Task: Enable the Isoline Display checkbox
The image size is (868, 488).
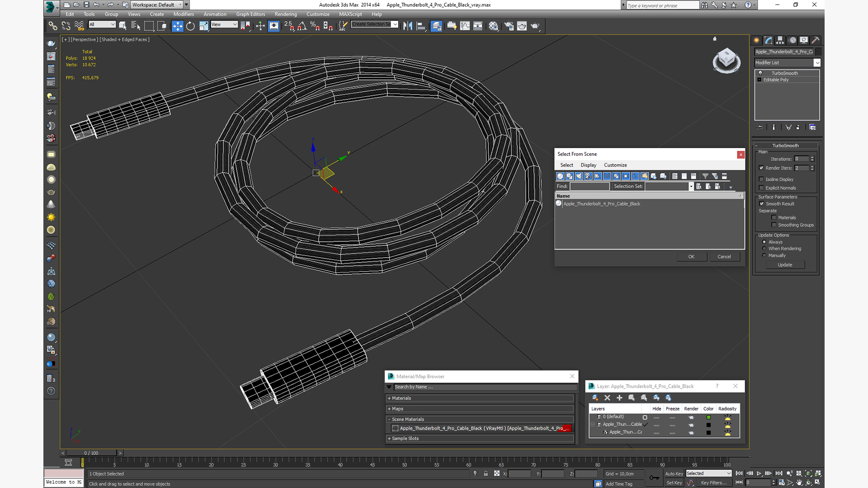Action: click(761, 179)
